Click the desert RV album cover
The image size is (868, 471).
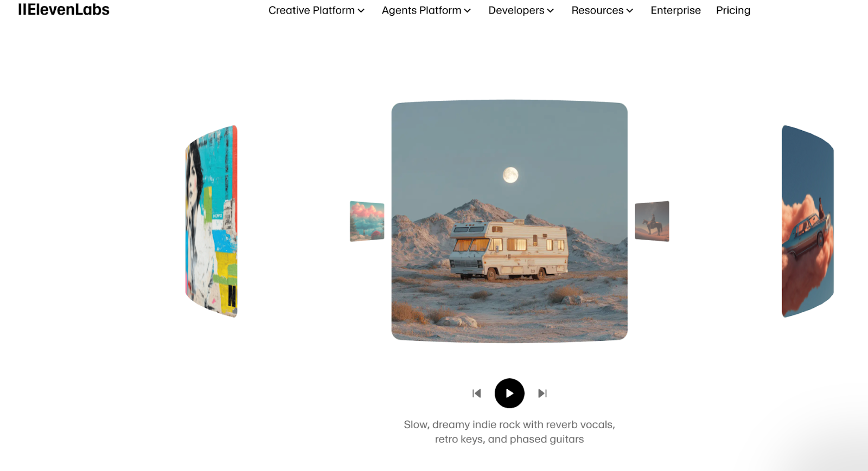coord(509,221)
